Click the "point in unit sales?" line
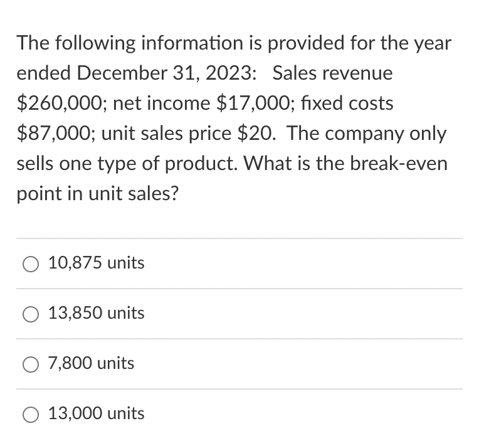Viewport: 479px width, 448px height. [x=97, y=194]
